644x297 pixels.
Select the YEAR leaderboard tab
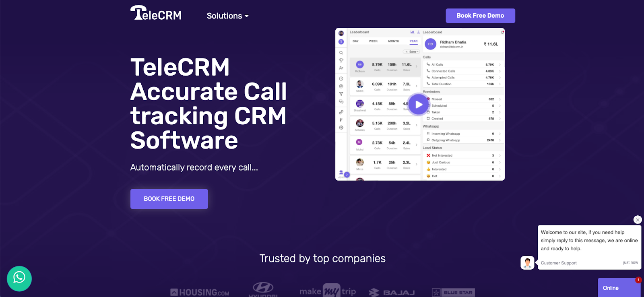(x=414, y=41)
